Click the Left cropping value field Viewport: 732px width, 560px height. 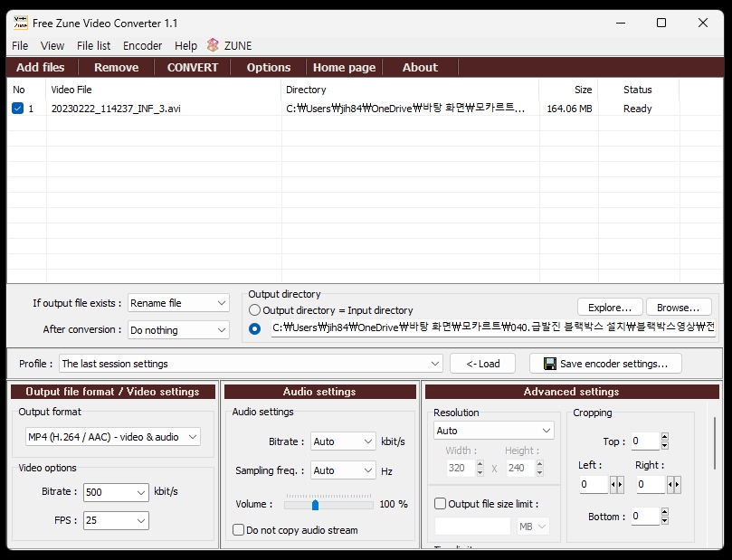[x=594, y=484]
